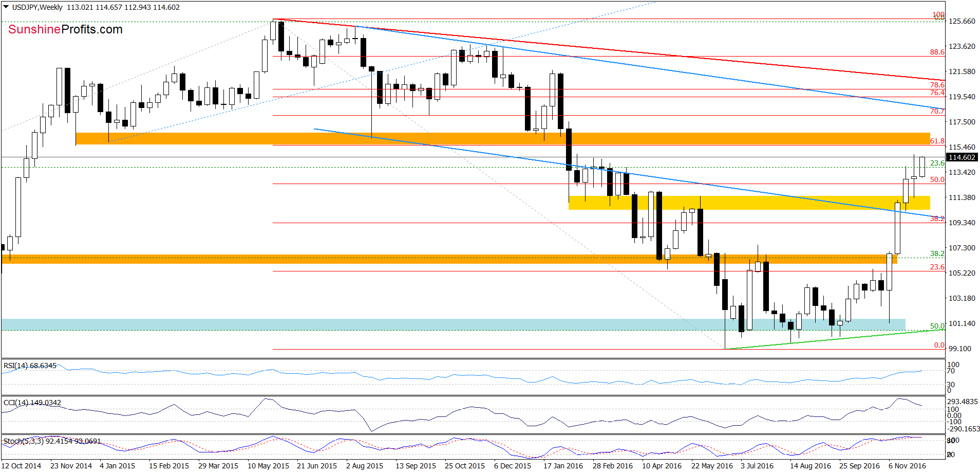980x473 pixels.
Task: Select the yellow resistance zone rectangle
Action: [749, 203]
